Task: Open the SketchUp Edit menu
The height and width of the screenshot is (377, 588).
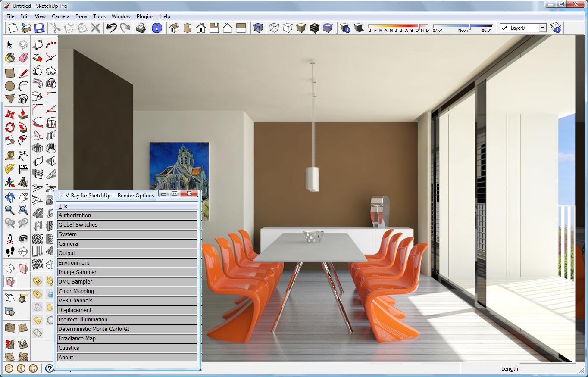Action: click(25, 16)
